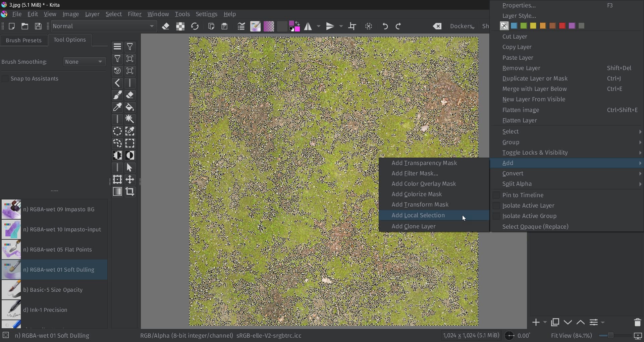
Task: Pick the red layer color label
Action: [562, 26]
